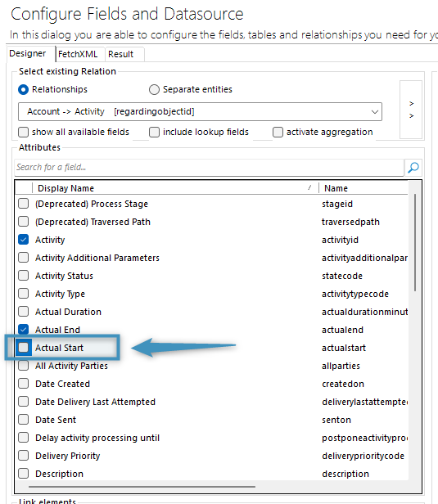Screen dimensions: 438x504
Task: Enable activate aggregation checkbox
Action: pyautogui.click(x=278, y=132)
